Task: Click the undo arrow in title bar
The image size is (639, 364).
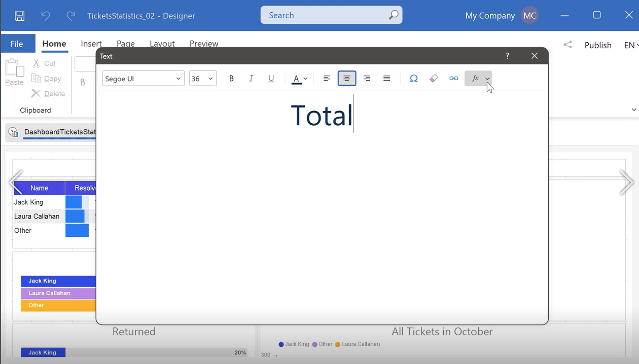Action: [46, 16]
